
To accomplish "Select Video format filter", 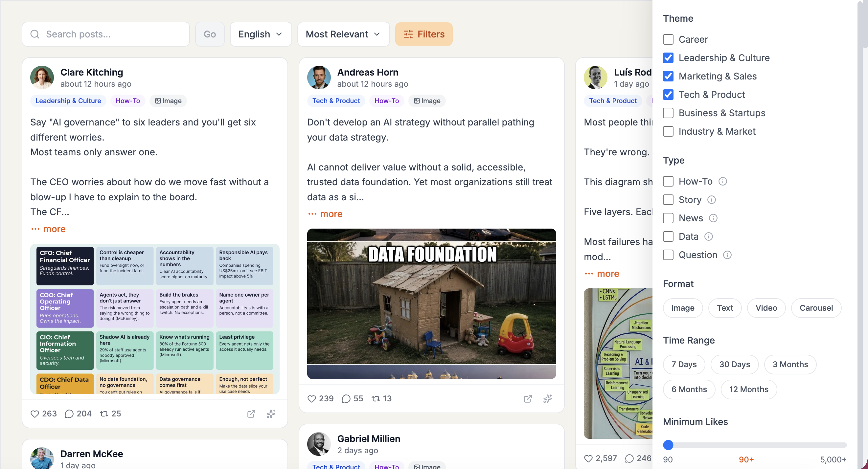I will 766,308.
